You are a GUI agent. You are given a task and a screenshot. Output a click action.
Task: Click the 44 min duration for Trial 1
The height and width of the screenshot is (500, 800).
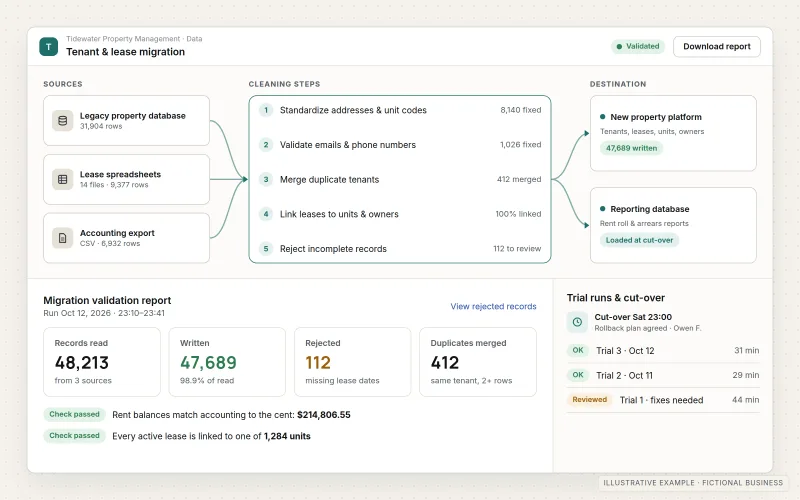tap(745, 399)
